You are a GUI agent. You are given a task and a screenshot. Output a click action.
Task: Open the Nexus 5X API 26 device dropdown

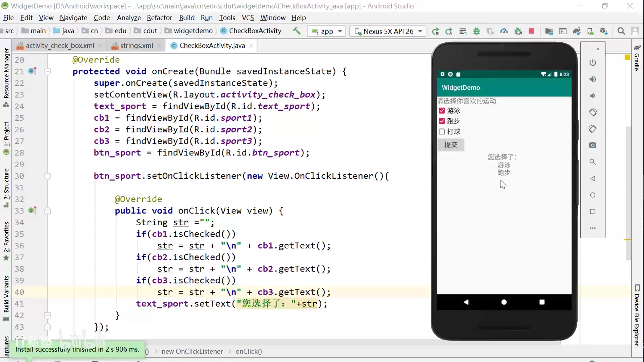pos(388,31)
